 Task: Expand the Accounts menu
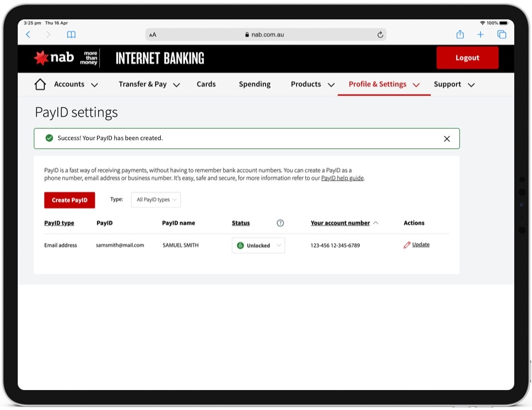coord(76,85)
